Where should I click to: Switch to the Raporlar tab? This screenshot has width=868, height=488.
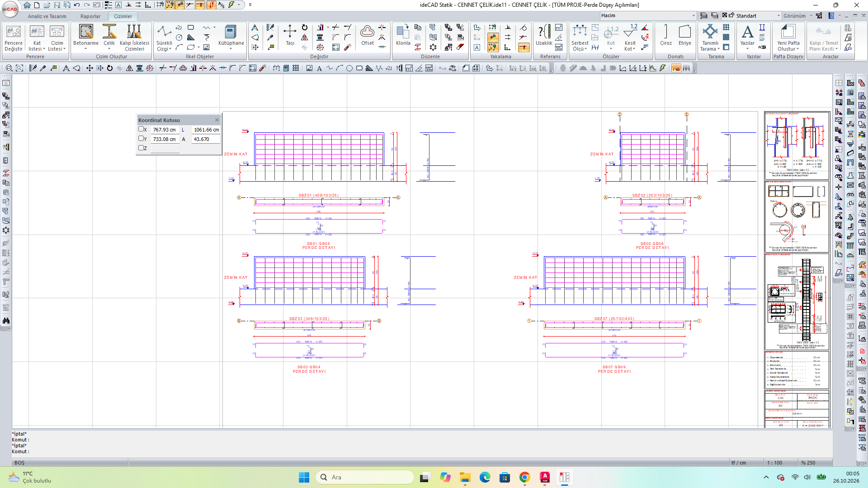(x=90, y=16)
